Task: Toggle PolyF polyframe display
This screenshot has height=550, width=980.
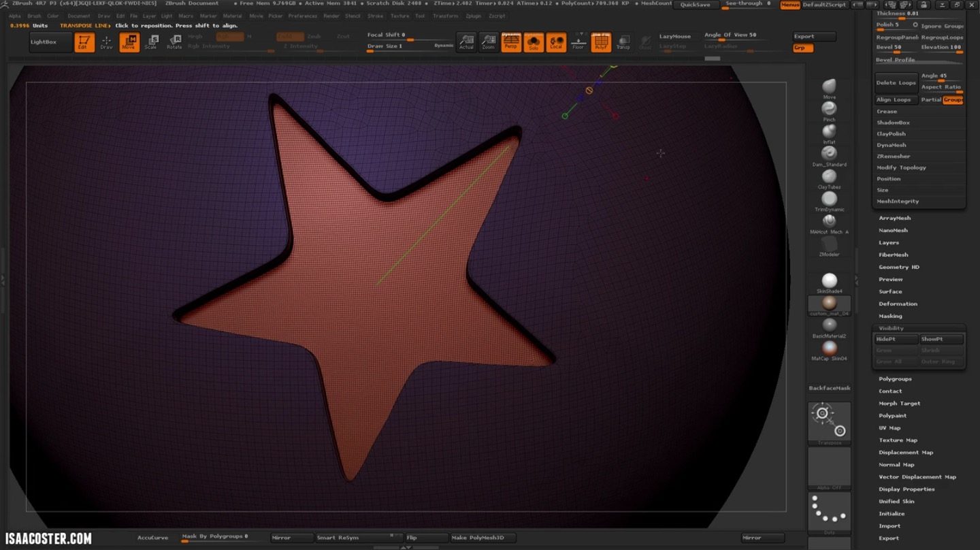Action: click(x=601, y=42)
